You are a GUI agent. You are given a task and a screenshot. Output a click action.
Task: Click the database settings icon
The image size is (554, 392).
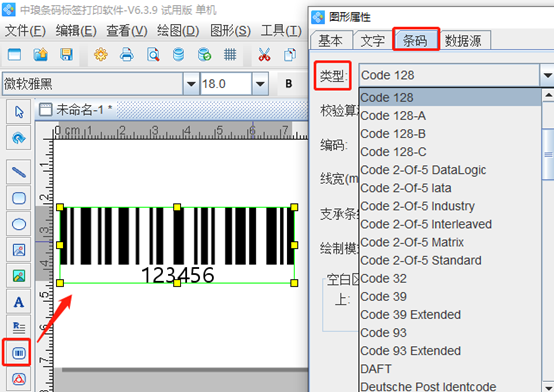pos(178,55)
